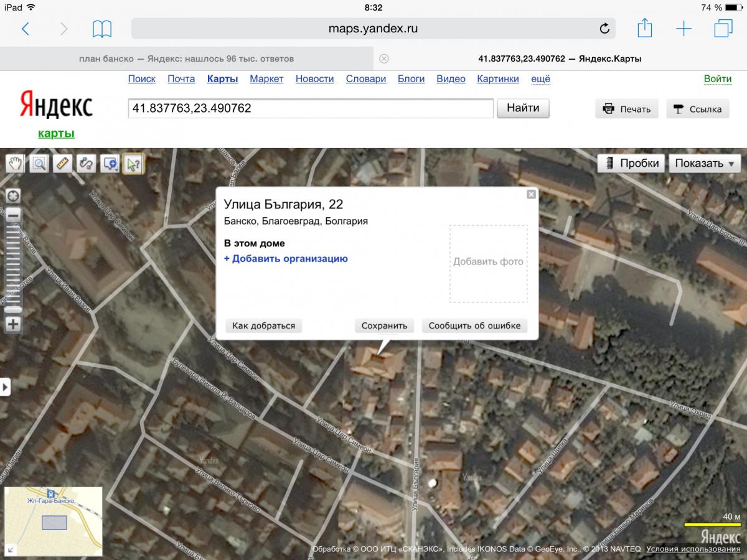Reload the page in address bar
This screenshot has width=747, height=560.
[x=604, y=29]
